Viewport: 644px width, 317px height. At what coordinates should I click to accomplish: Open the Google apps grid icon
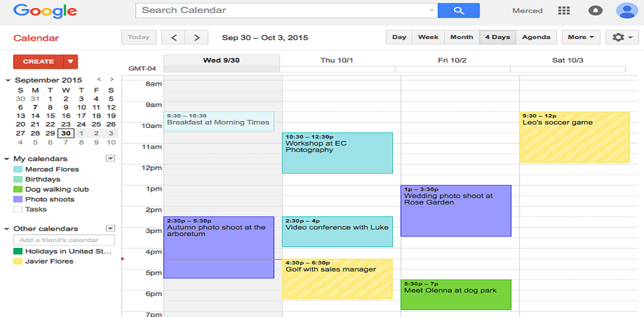(564, 10)
